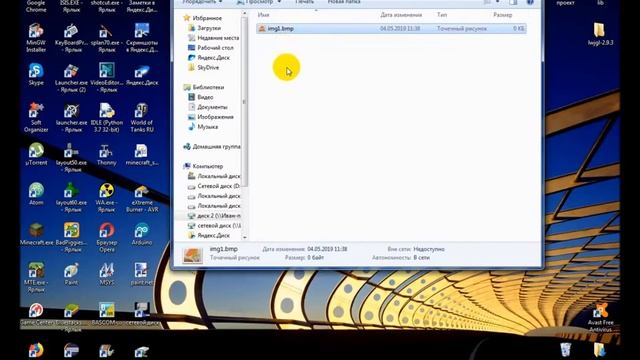Viewport: 640px width, 360px height.
Task: Launch World of Tanks RU shortcut
Action: coord(142,118)
